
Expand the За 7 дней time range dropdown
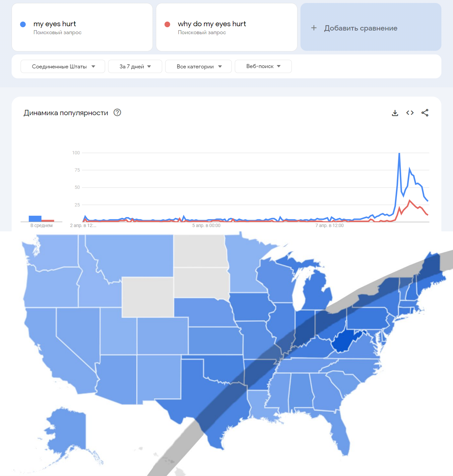[135, 66]
